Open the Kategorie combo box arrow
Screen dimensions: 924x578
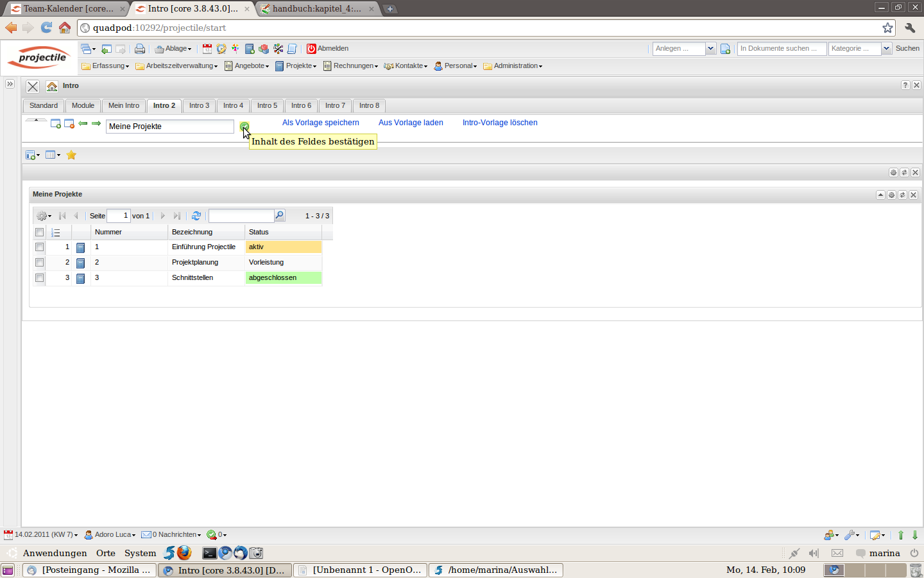pos(886,49)
